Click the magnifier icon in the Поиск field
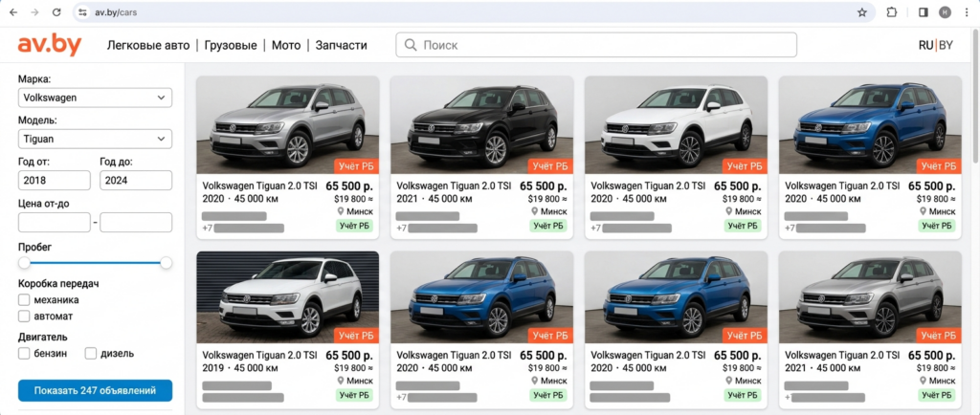Viewport: 980px width, 415px height. pyautogui.click(x=411, y=45)
